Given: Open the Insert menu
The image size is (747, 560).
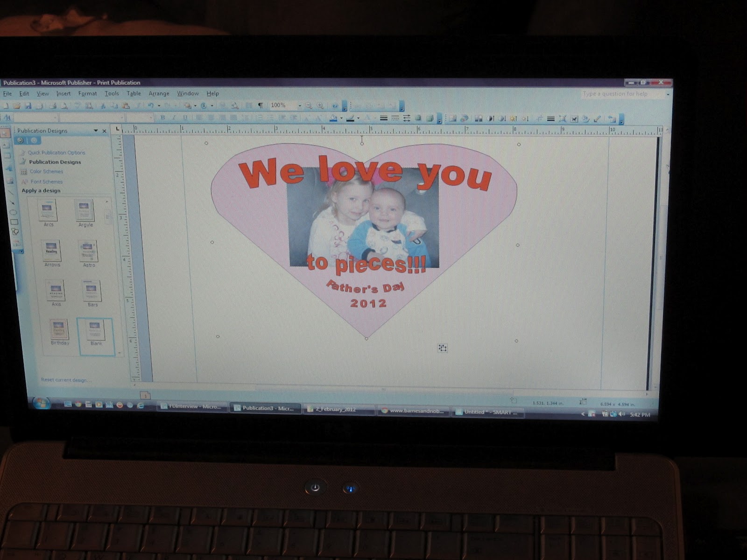Looking at the screenshot, I should click(x=63, y=94).
